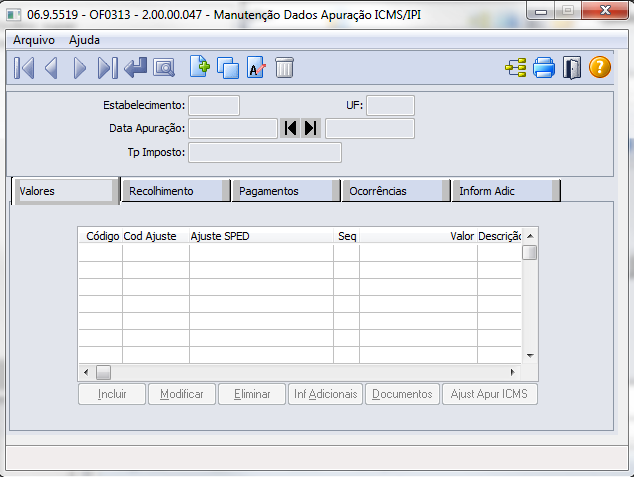634x477 pixels.
Task: Click the Ajust Apur ICMS button
Action: coord(490,394)
